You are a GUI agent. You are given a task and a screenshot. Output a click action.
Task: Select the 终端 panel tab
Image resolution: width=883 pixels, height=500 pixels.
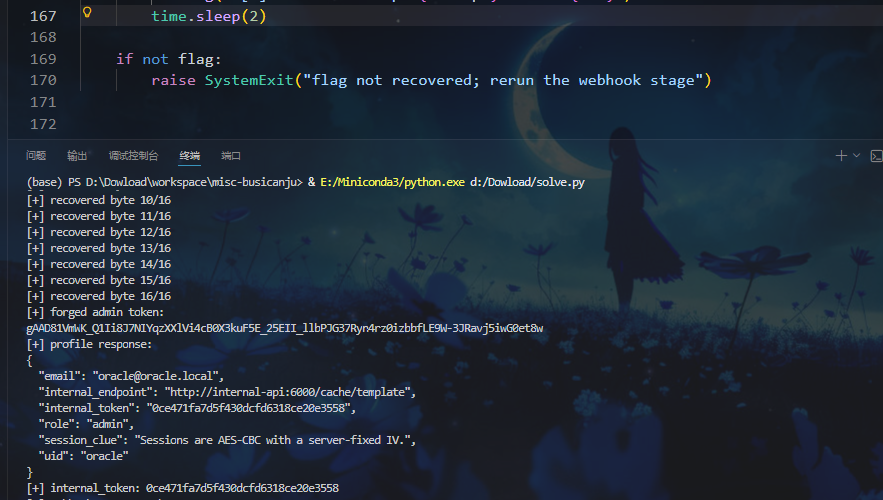[190, 156]
